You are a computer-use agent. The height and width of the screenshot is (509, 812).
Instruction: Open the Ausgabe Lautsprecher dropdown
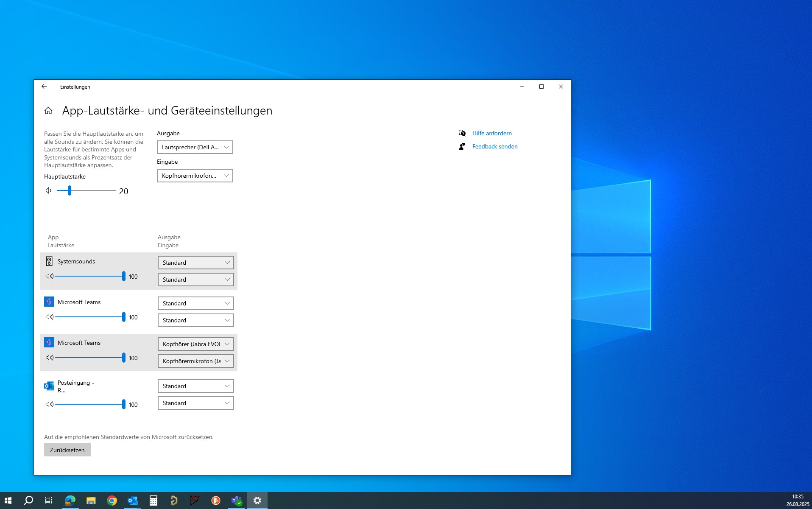[195, 147]
